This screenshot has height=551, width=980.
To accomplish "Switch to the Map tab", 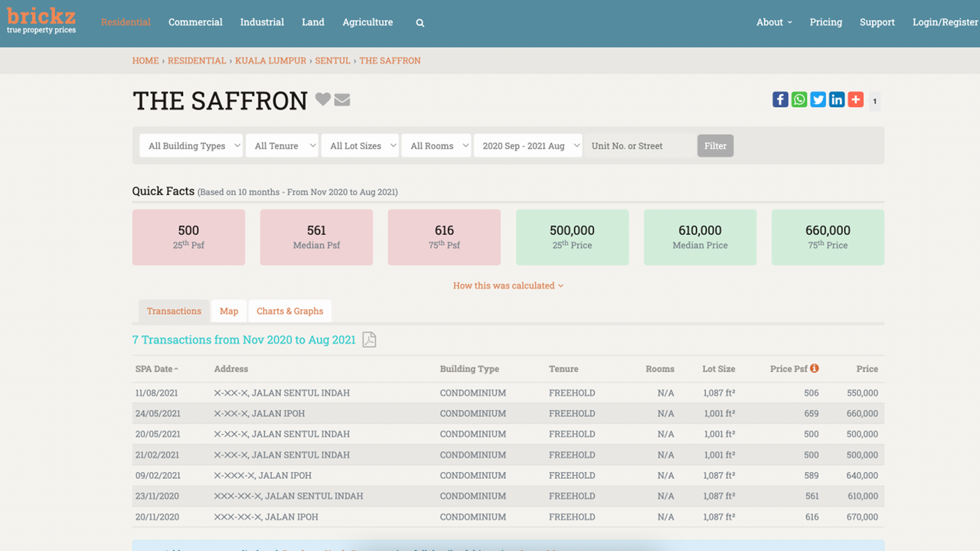I will 229,311.
